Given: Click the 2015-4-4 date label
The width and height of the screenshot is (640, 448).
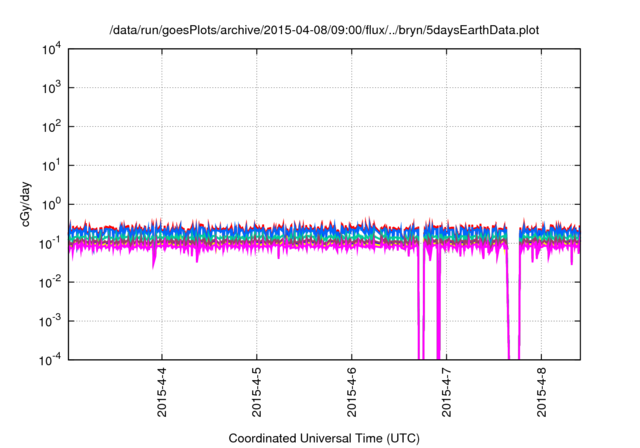Looking at the screenshot, I should pos(162,392).
